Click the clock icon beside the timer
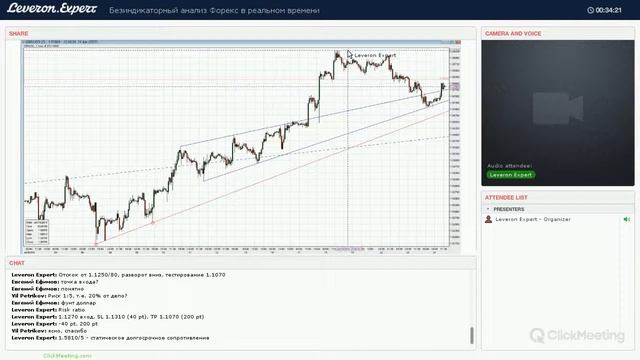The height and width of the screenshot is (360, 640). point(590,10)
